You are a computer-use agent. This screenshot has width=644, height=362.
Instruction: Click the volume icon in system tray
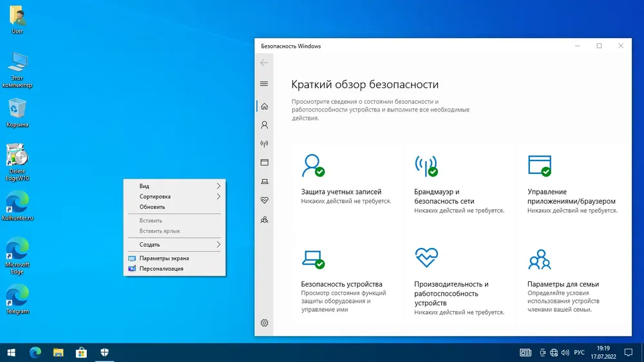[565, 352]
